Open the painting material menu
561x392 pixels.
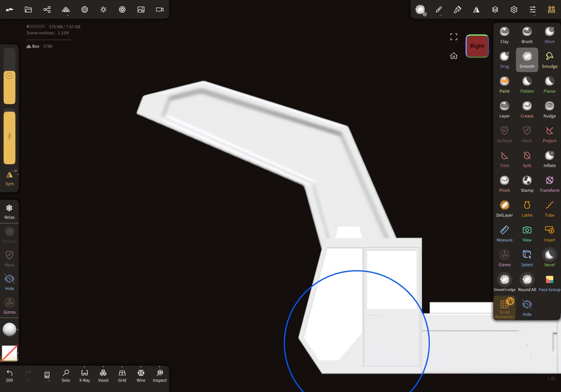pos(458,9)
